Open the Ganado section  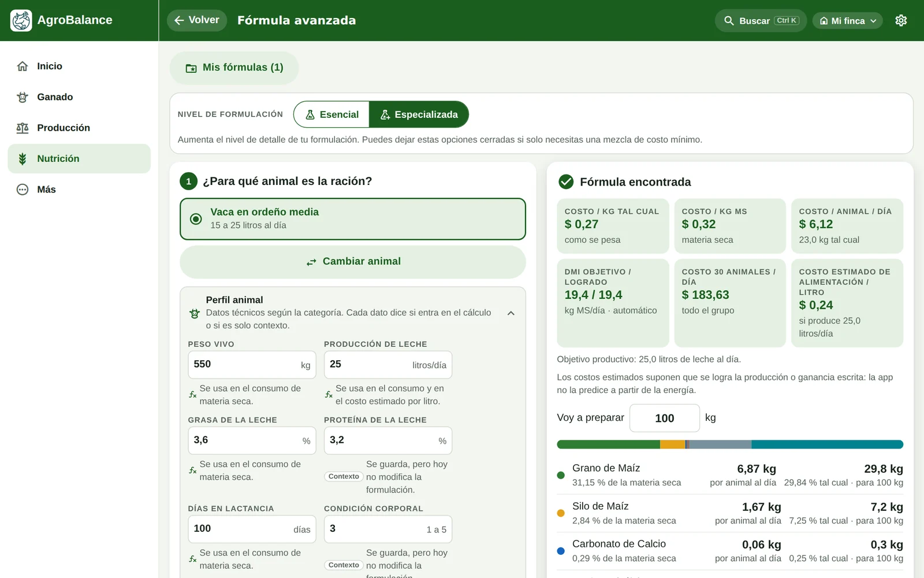[x=79, y=97]
